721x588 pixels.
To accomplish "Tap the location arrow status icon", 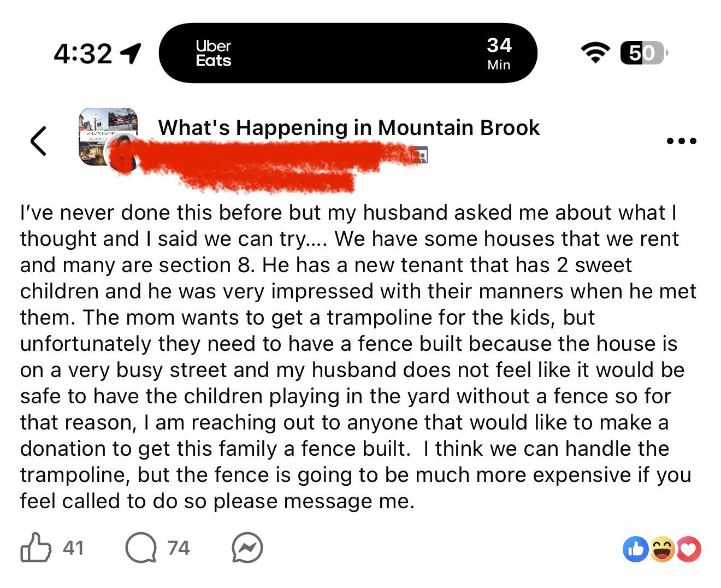I will click(130, 54).
